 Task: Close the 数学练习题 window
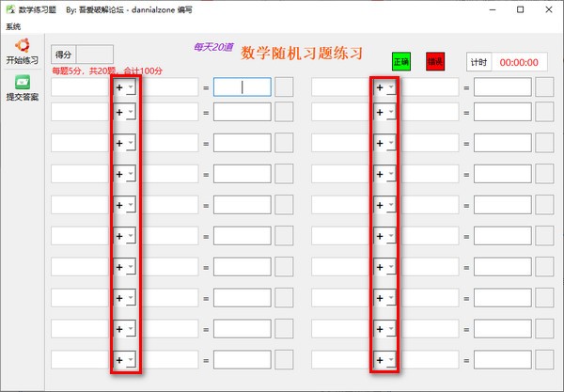(x=549, y=9)
